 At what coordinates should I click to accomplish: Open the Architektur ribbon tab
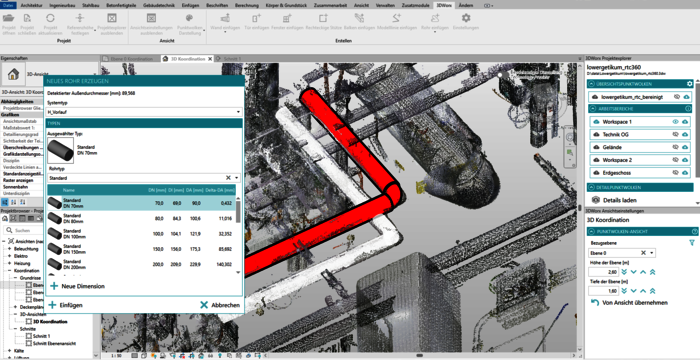(x=31, y=5)
